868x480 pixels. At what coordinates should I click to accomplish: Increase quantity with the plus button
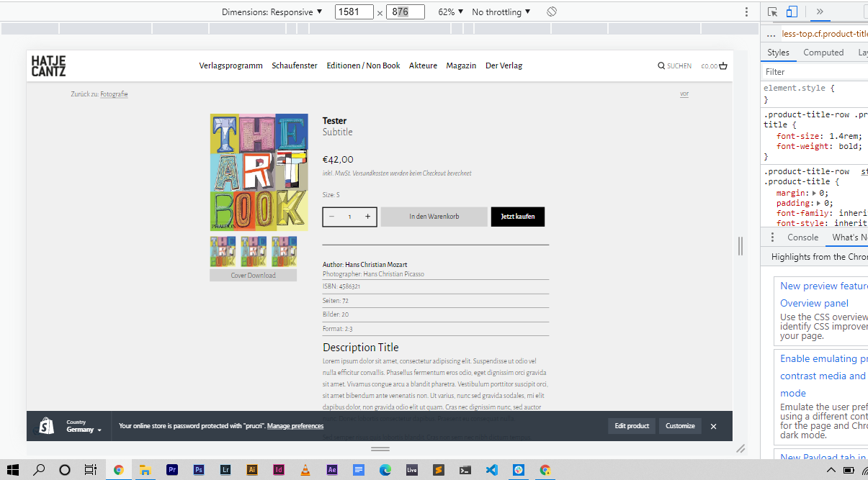coord(367,217)
